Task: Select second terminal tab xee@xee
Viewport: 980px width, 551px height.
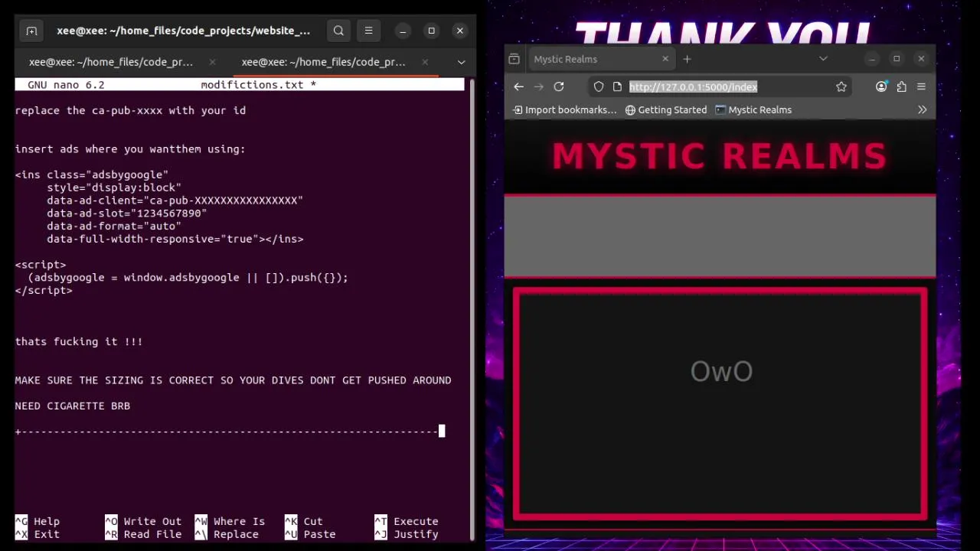Action: (323, 62)
